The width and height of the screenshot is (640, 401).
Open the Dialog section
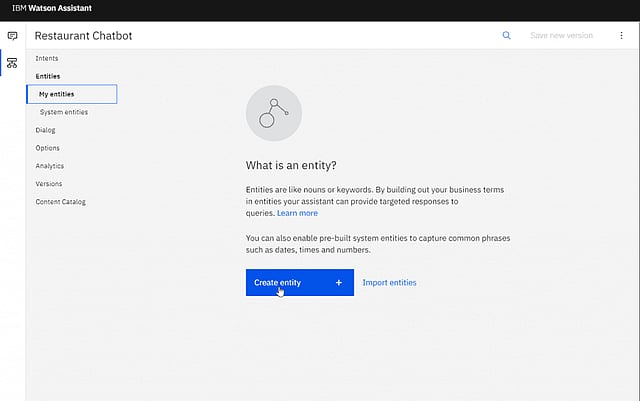[46, 130]
